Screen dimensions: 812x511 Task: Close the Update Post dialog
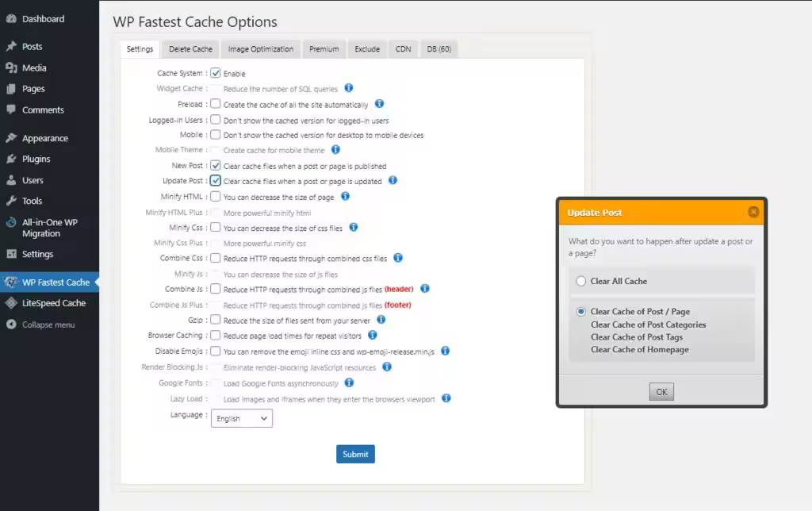753,211
